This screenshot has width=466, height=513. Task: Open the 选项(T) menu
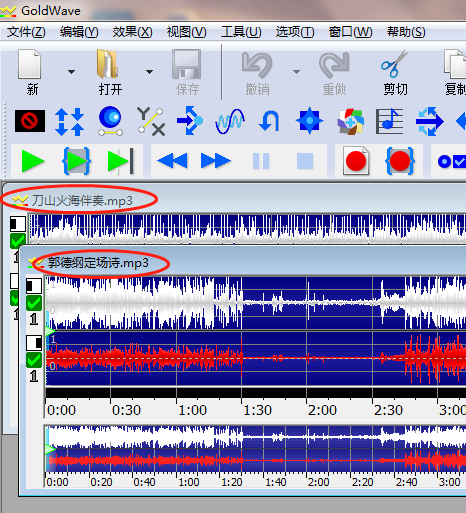coord(295,32)
